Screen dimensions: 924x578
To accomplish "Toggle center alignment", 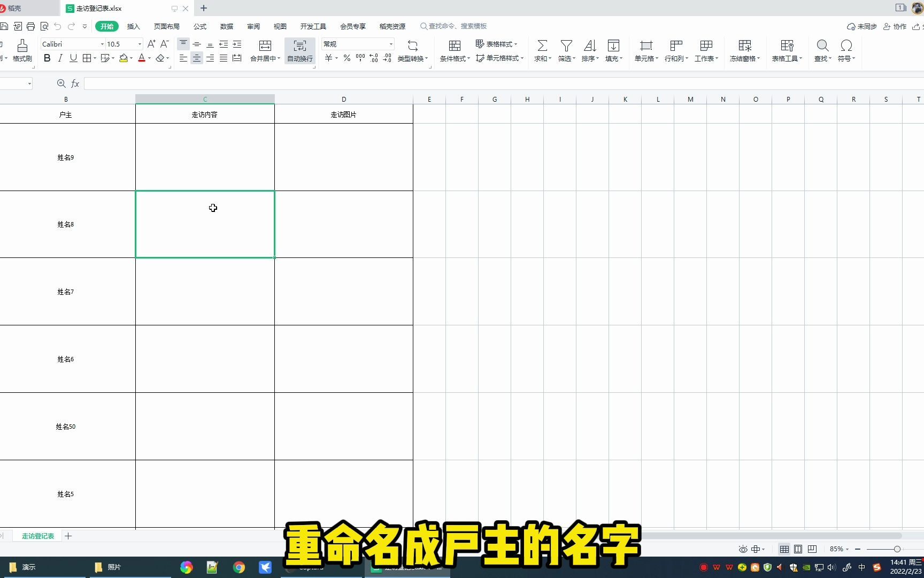I will coord(196,58).
